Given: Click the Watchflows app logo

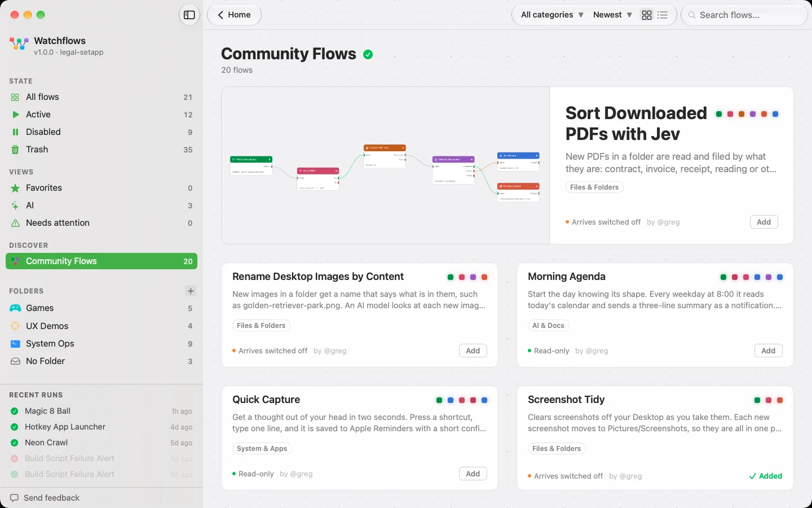Looking at the screenshot, I should tap(19, 44).
